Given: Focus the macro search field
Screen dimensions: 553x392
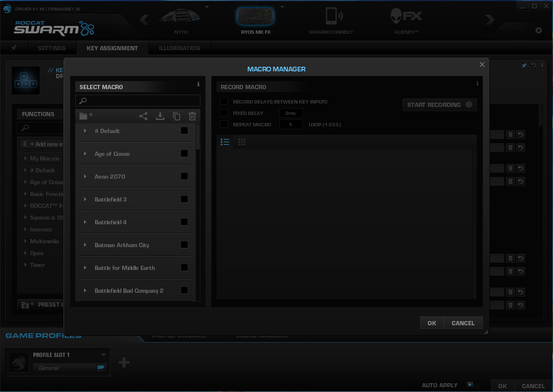Looking at the screenshot, I should pos(138,101).
